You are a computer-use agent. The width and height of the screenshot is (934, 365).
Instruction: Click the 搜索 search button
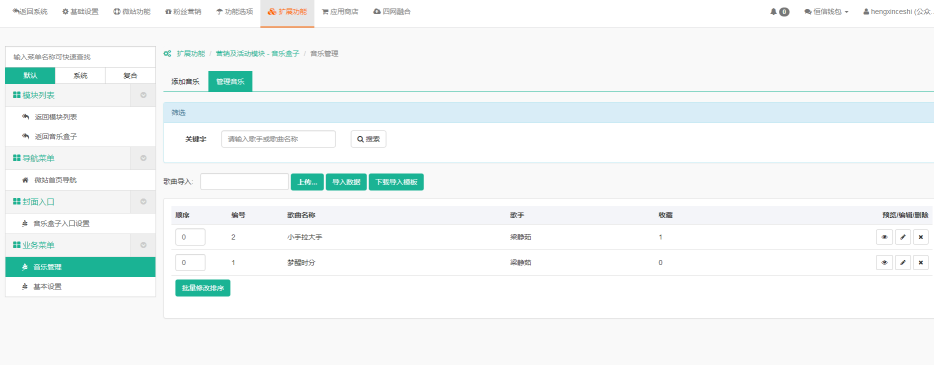[x=368, y=139]
